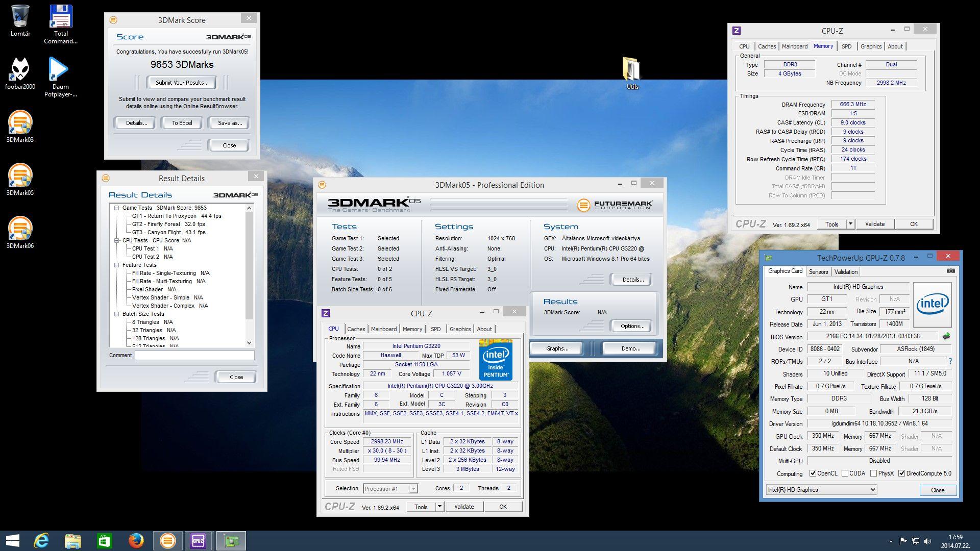Image resolution: width=980 pixels, height=551 pixels.
Task: Click the Bus Interface question mark icon
Action: [950, 361]
